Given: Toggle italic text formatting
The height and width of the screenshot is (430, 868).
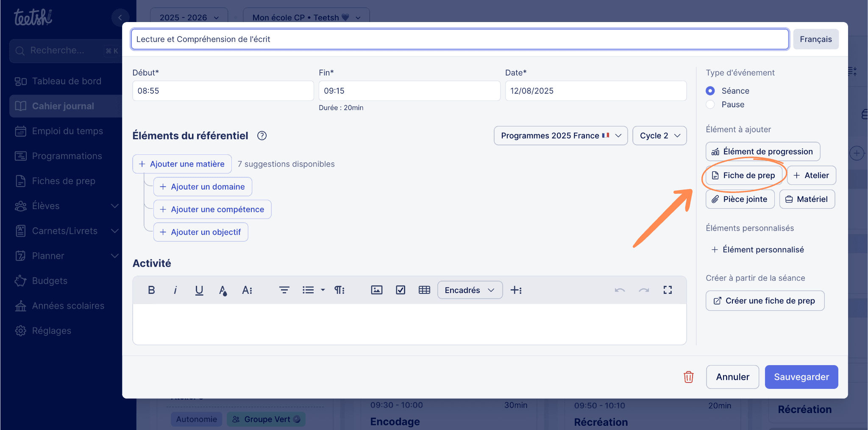Looking at the screenshot, I should pos(175,290).
